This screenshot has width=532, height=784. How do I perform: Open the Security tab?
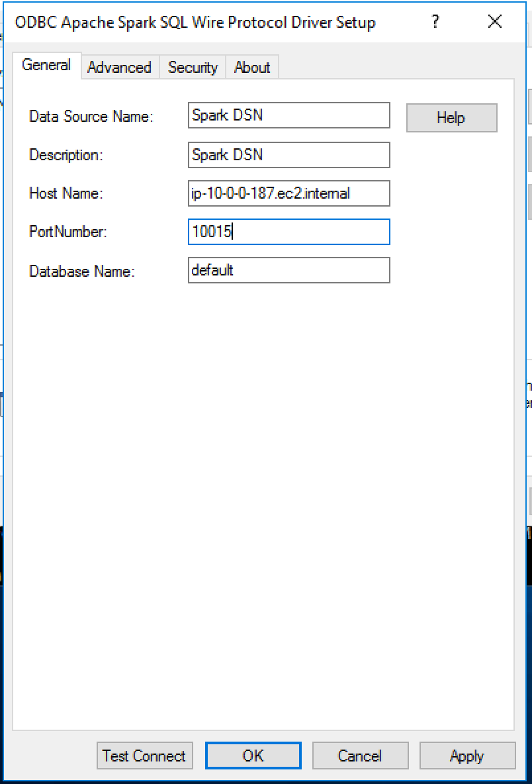193,67
